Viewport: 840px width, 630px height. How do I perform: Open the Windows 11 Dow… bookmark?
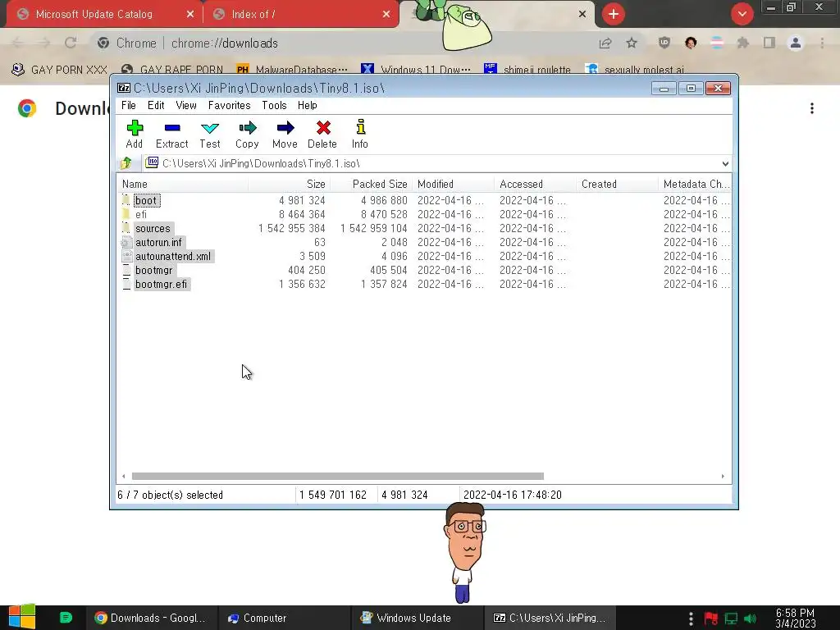416,70
